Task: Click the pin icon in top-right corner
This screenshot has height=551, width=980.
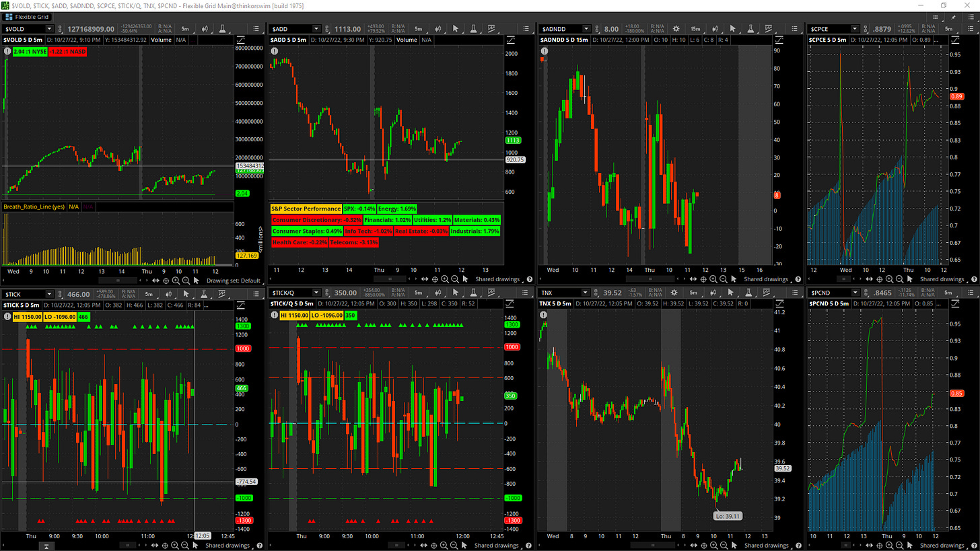Action: tap(952, 17)
